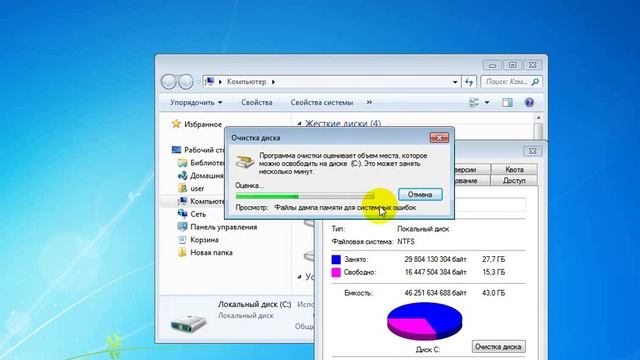Click local disk icon in details pane
Viewport: 640px width, 360px height.
pyautogui.click(x=189, y=323)
